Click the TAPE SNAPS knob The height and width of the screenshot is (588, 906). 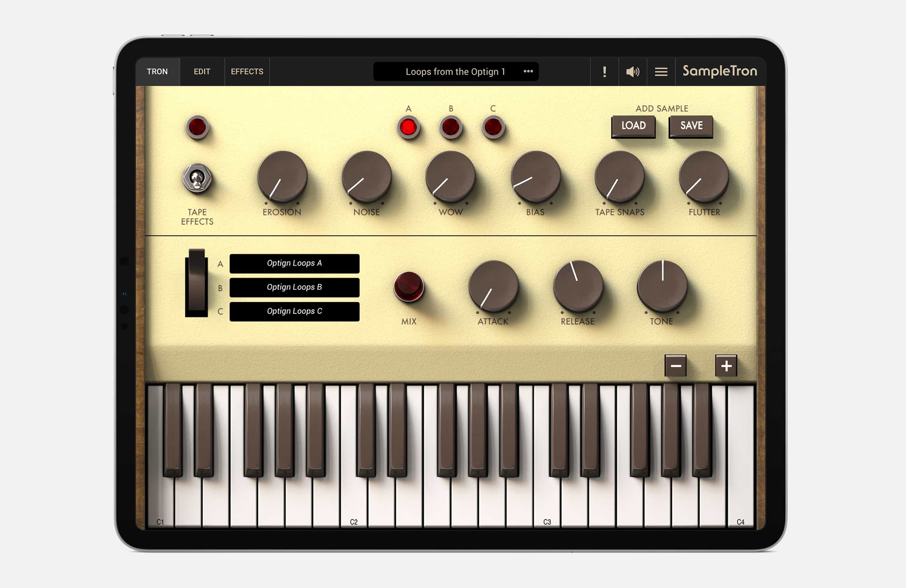[x=620, y=176]
